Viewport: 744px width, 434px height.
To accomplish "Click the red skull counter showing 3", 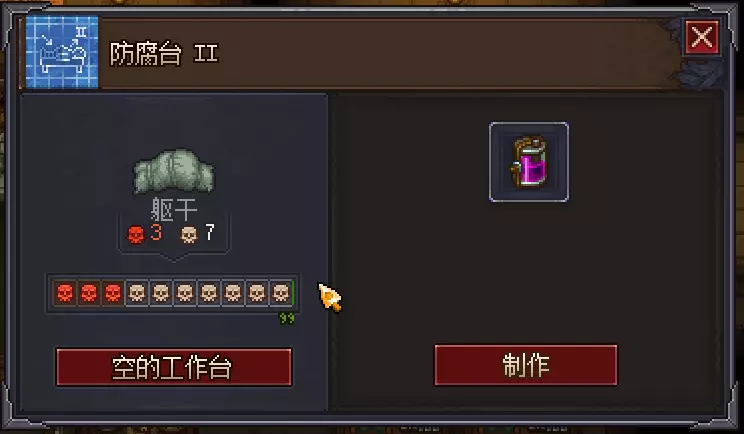I will [x=145, y=234].
